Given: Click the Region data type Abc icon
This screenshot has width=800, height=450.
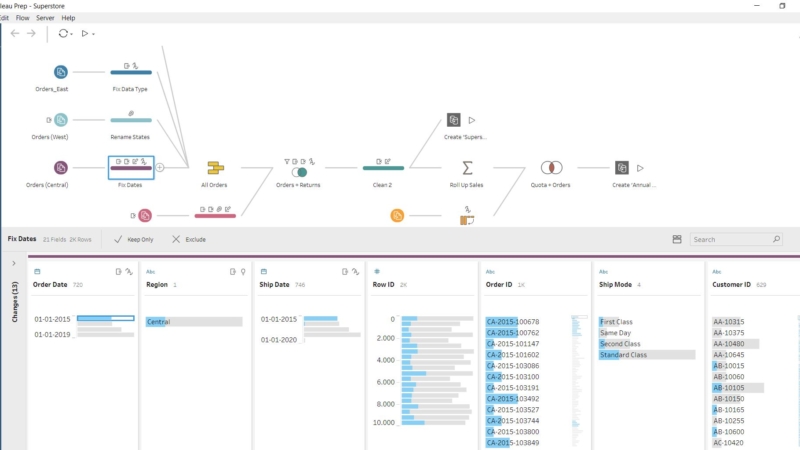Looking at the screenshot, I should [x=151, y=272].
